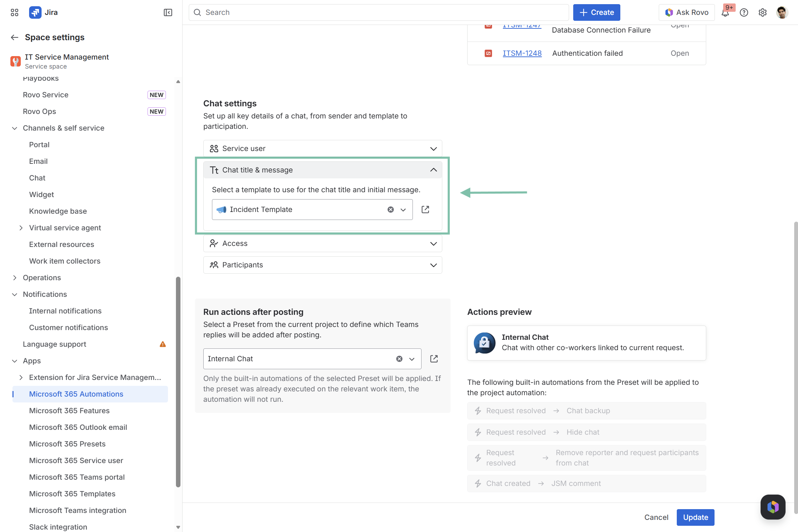
Task: Collapse the sidebar using the panel icon
Action: click(x=168, y=12)
